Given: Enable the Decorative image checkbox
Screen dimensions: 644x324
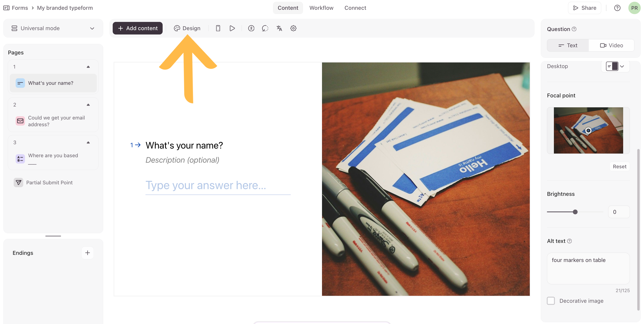Looking at the screenshot, I should tap(551, 301).
